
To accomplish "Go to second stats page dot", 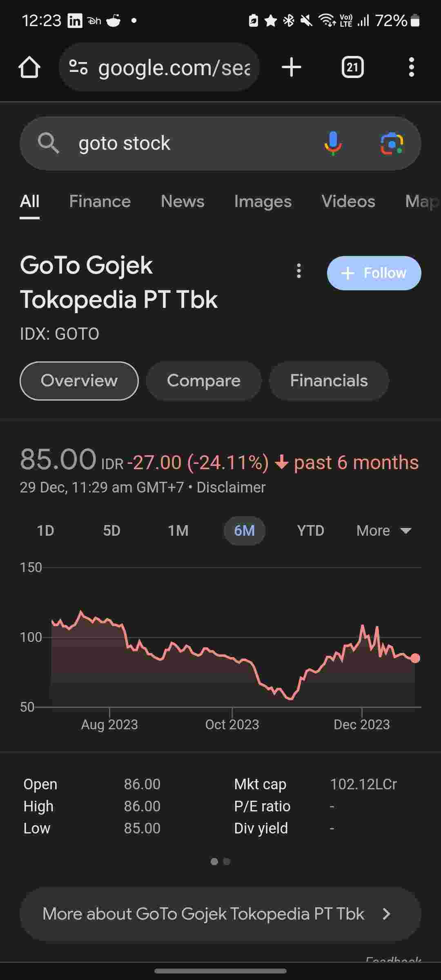I will pyautogui.click(x=227, y=862).
